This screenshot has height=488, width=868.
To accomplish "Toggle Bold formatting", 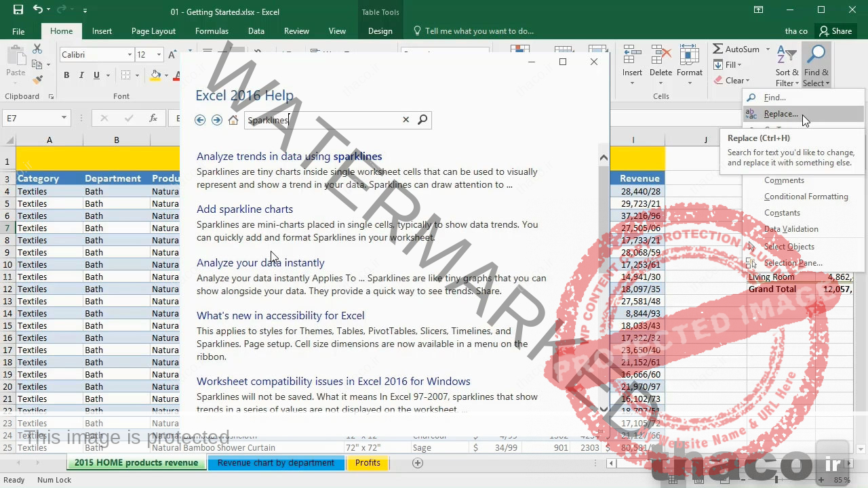I will [66, 75].
